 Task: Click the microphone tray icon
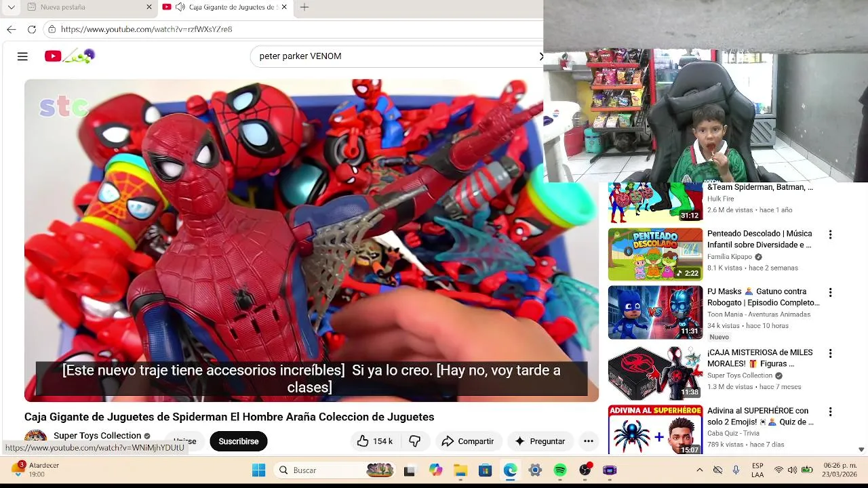[736, 470]
